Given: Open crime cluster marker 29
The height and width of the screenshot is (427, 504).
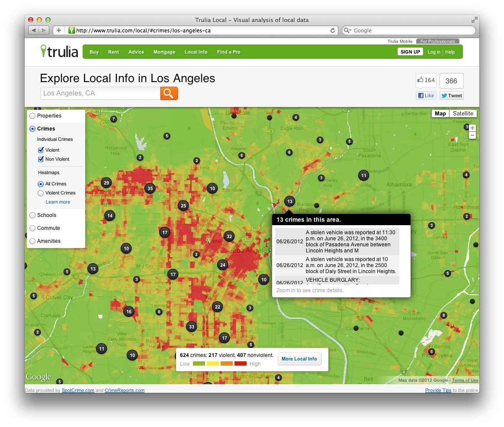Looking at the screenshot, I should (x=106, y=183).
